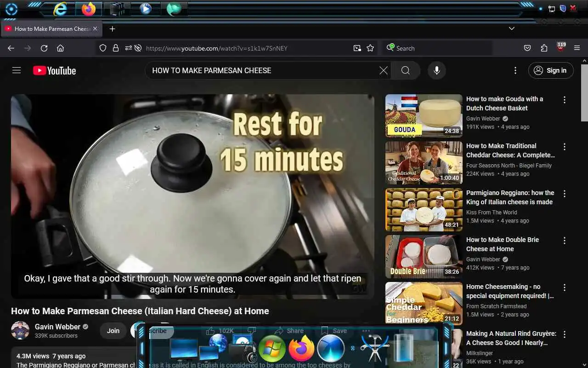The width and height of the screenshot is (588, 368).
Task: Click the Join channel button
Action: (x=113, y=331)
